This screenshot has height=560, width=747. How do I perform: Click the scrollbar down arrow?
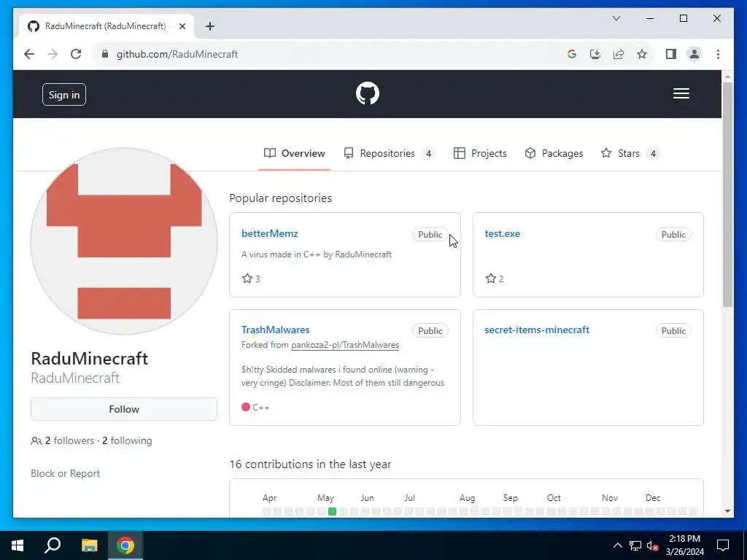pyautogui.click(x=727, y=511)
